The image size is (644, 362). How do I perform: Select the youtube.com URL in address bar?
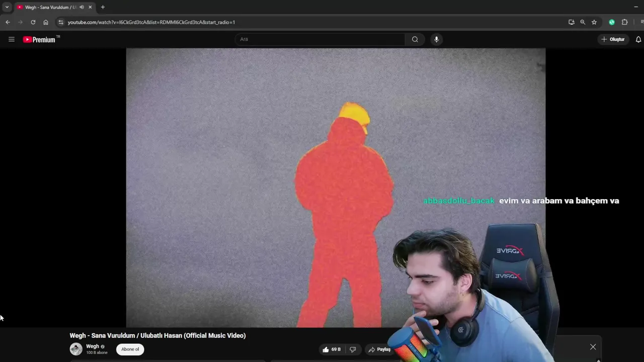(151, 22)
